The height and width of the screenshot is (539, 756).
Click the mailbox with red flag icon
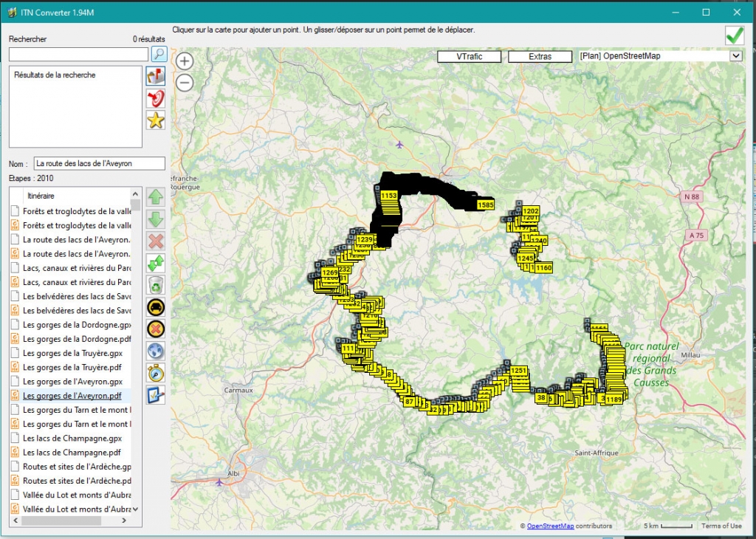point(156,76)
